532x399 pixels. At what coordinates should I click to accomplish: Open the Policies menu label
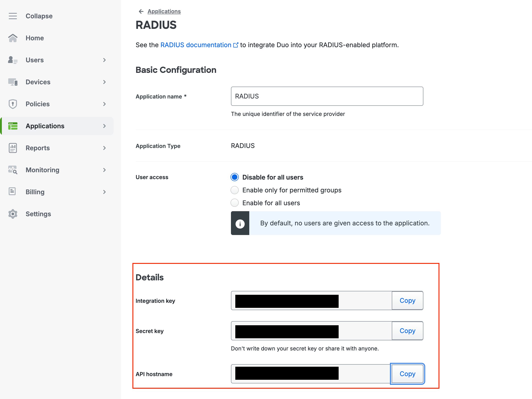pos(38,104)
